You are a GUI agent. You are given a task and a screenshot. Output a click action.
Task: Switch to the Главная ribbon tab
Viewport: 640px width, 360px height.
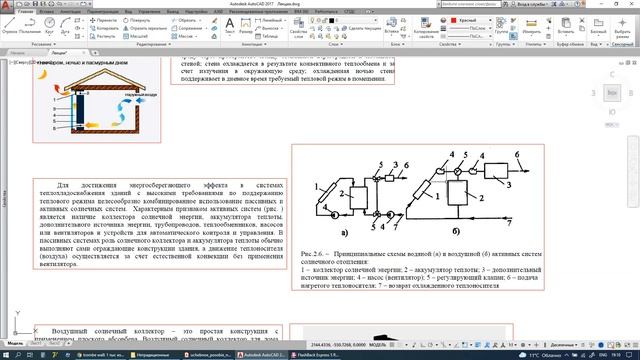click(x=25, y=11)
